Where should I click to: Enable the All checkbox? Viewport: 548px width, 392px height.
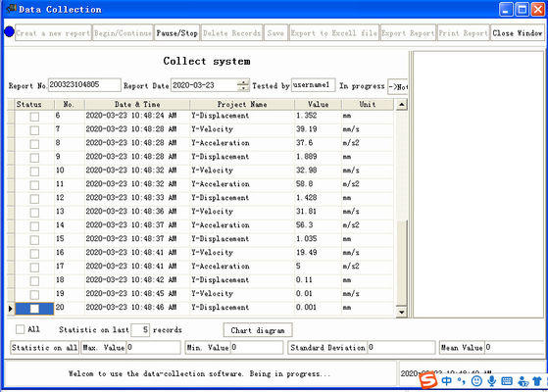pyautogui.click(x=21, y=329)
